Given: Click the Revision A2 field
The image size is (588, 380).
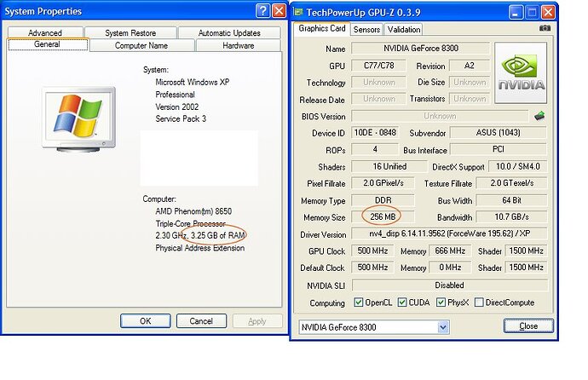Looking at the screenshot, I should click(x=470, y=66).
